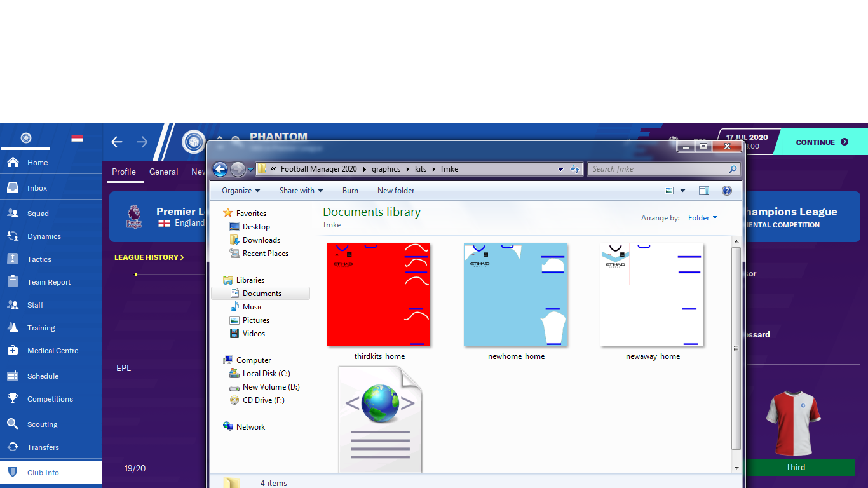Image resolution: width=868 pixels, height=488 pixels.
Task: Click Football Manager 2020 in address bar
Action: tap(319, 169)
